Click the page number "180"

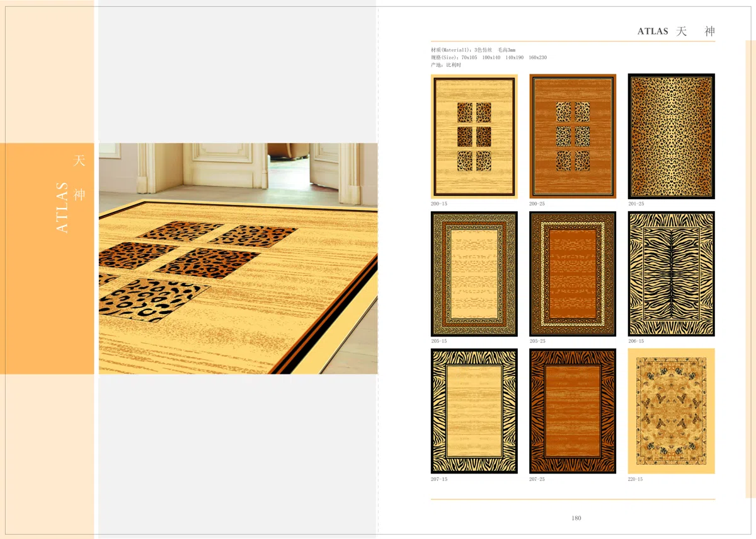pyautogui.click(x=576, y=518)
